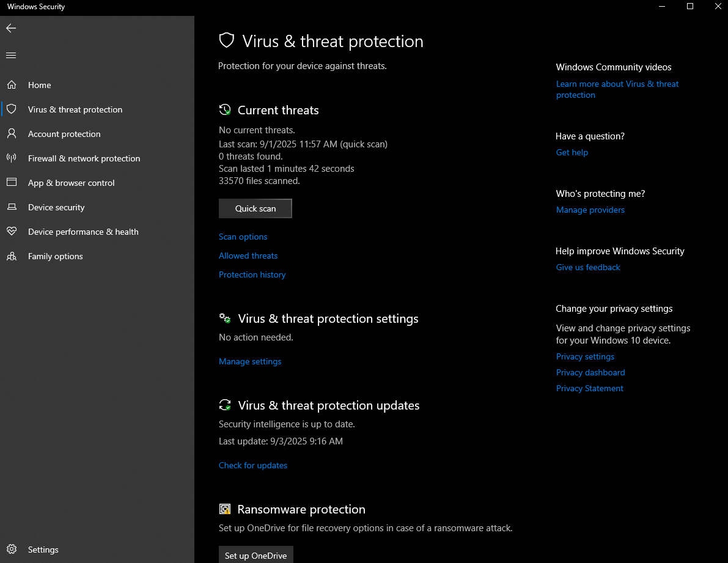Select the Family options people icon

[12, 256]
